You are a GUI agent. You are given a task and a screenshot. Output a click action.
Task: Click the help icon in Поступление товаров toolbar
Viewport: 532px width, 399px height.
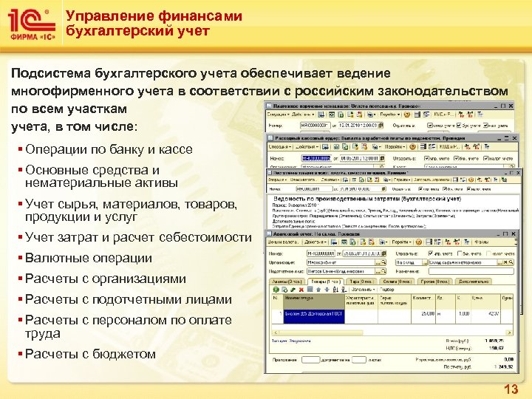pyautogui.click(x=471, y=180)
